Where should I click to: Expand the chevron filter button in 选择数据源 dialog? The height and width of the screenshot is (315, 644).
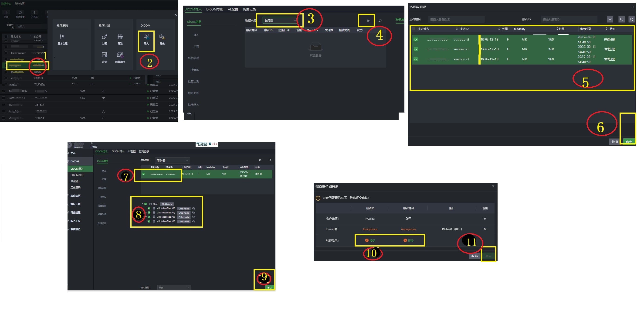tap(610, 19)
